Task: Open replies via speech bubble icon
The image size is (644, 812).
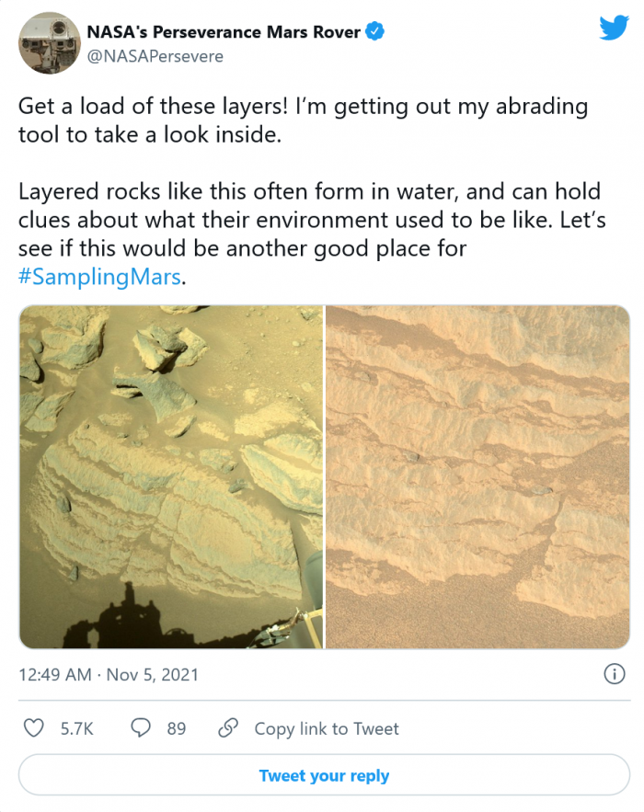Action: 141,728
